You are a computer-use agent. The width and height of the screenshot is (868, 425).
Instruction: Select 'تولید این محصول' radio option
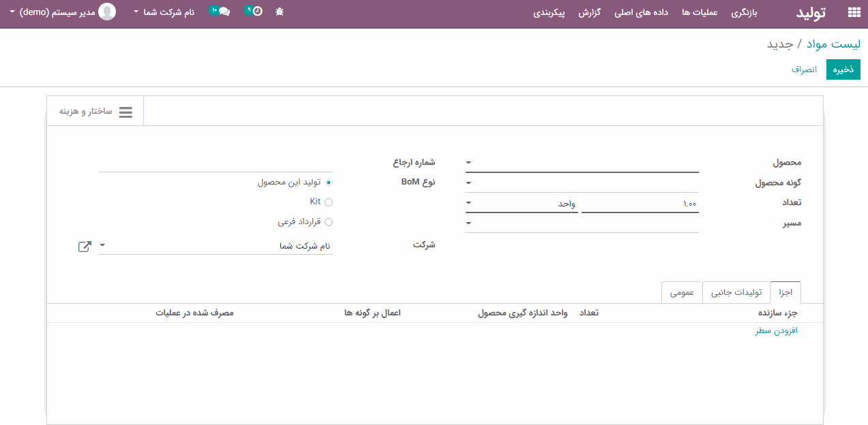pyautogui.click(x=329, y=183)
